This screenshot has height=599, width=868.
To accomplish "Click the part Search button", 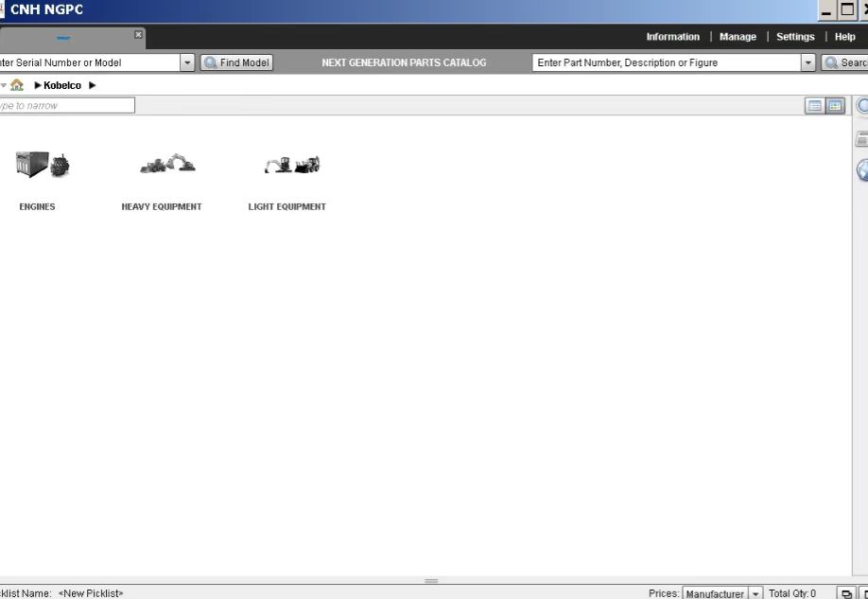I will pos(844,62).
